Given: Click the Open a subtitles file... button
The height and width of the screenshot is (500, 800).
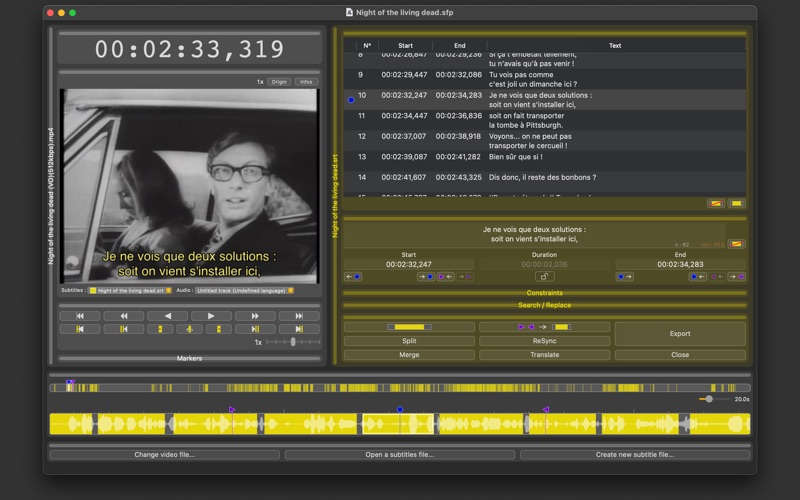Looking at the screenshot, I should [x=399, y=455].
